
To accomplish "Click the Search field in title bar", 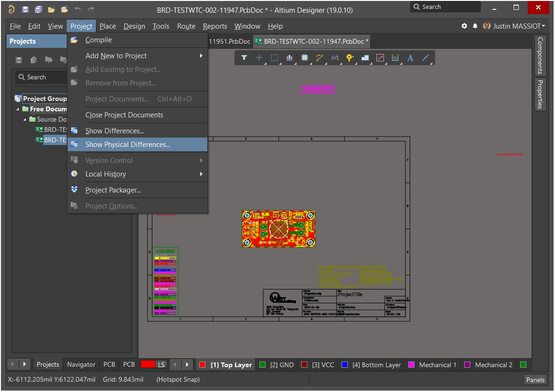I will pyautogui.click(x=445, y=7).
